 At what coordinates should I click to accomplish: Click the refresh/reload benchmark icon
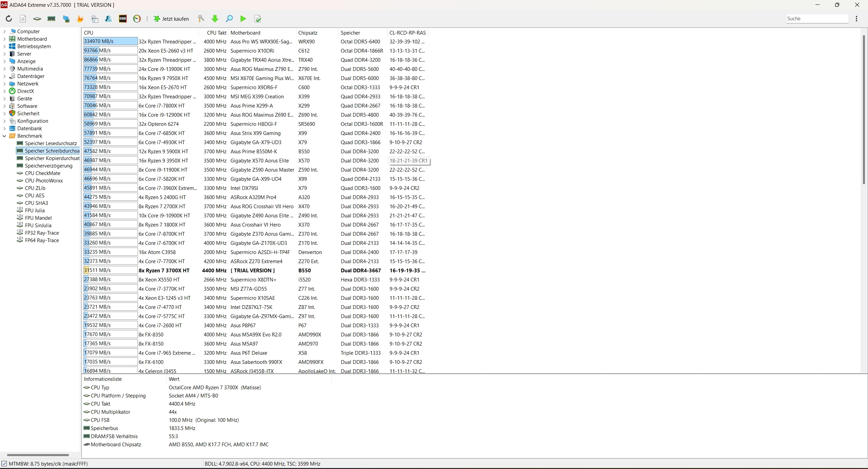tap(9, 19)
